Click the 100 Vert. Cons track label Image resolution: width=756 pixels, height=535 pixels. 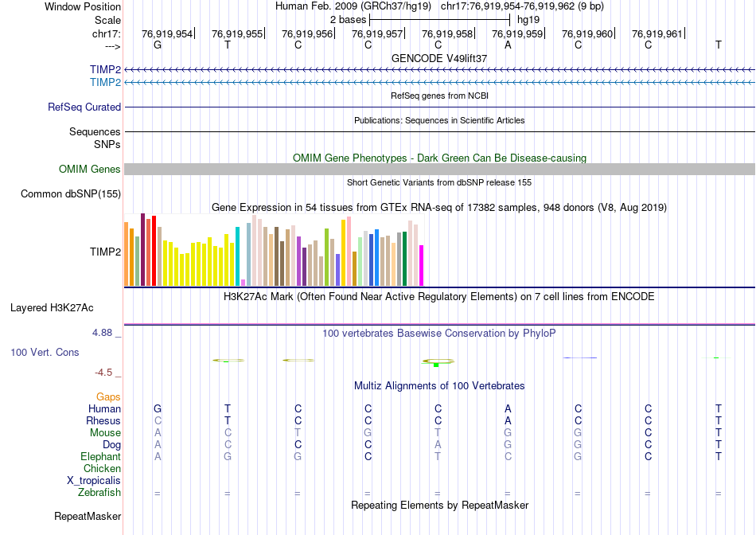pos(45,352)
